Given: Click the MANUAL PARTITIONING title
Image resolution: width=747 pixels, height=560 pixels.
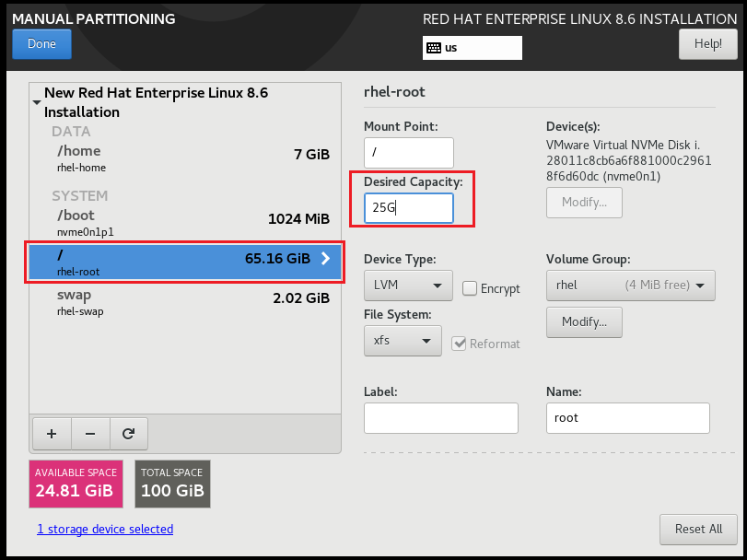Looking at the screenshot, I should pos(93,19).
